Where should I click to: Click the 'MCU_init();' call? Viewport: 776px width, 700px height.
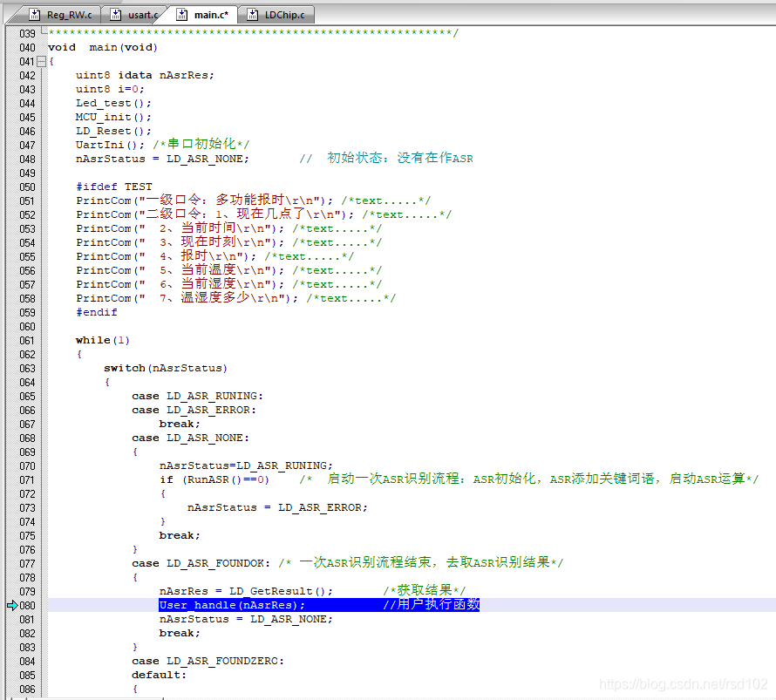pos(113,117)
